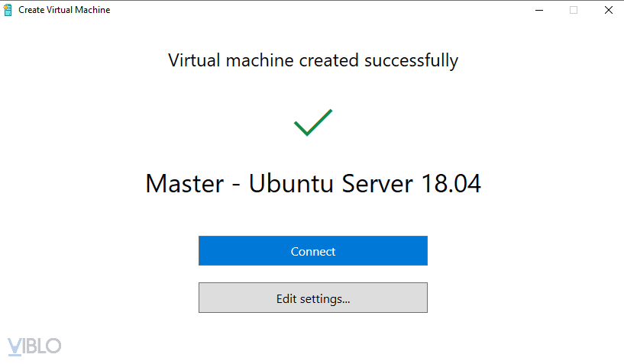Screen dimensions: 624x364
Task: Click the green success checkmark
Action: (x=313, y=122)
